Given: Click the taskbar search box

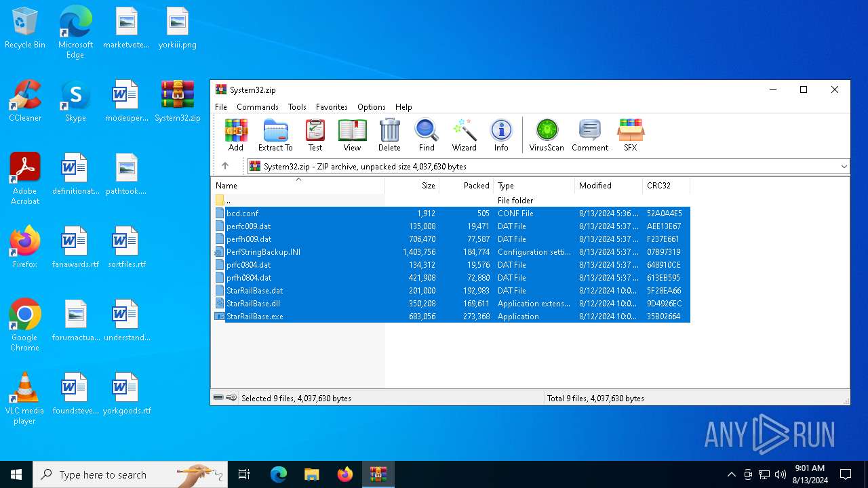Looking at the screenshot, I should click(x=130, y=474).
